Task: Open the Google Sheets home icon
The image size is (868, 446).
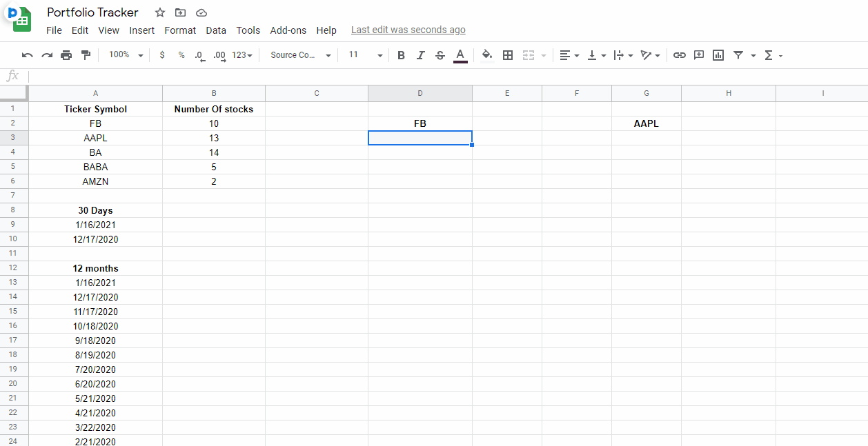Action: [21, 19]
